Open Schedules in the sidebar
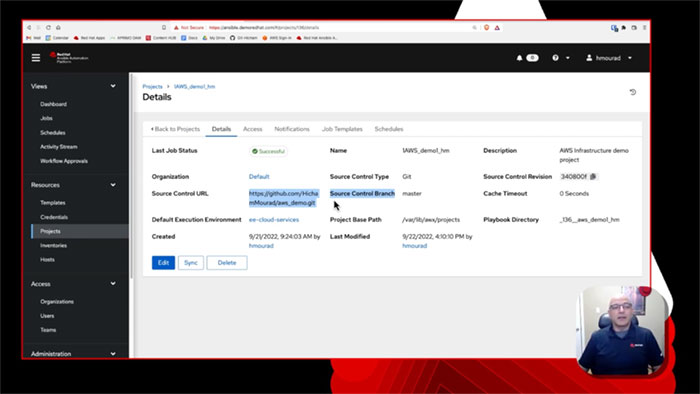700x394 pixels. [x=53, y=133]
